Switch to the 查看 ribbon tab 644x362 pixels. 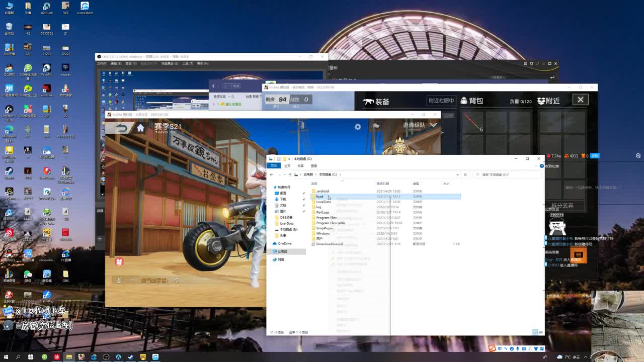click(x=313, y=165)
